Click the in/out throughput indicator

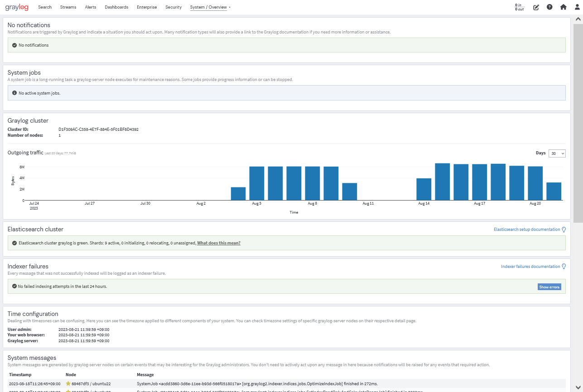coord(519,7)
